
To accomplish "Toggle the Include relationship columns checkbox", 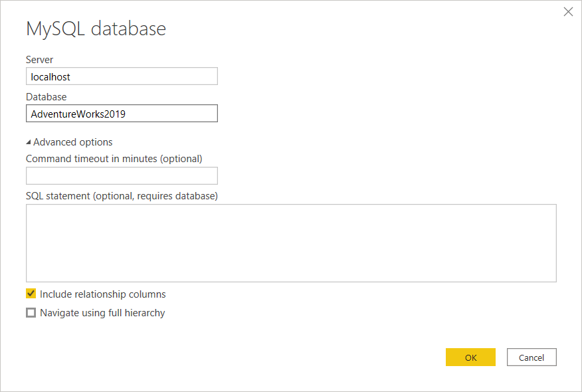I will pyautogui.click(x=31, y=293).
